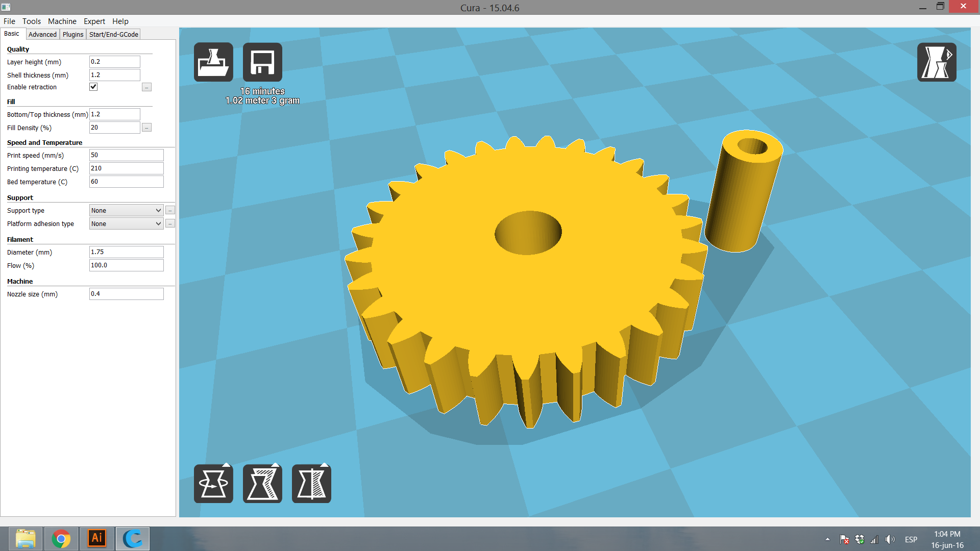This screenshot has height=551, width=980.
Task: Show hidden icons in the system tray
Action: (x=827, y=539)
